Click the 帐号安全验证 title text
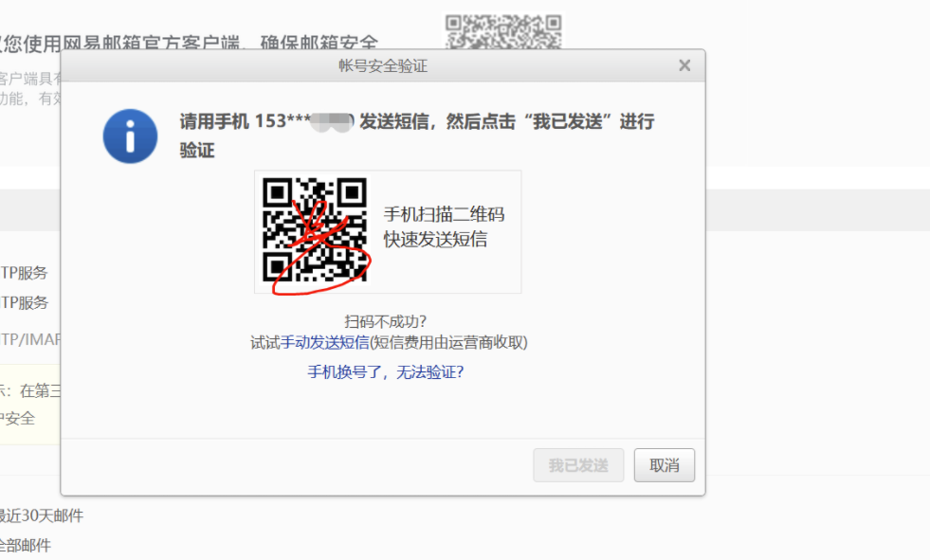The width and height of the screenshot is (930, 560). [x=383, y=65]
